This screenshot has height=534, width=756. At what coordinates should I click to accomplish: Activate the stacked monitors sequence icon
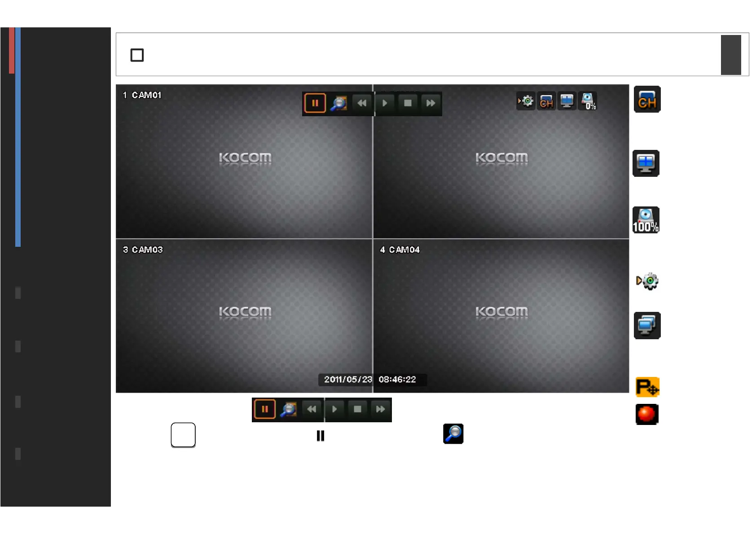pyautogui.click(x=647, y=325)
